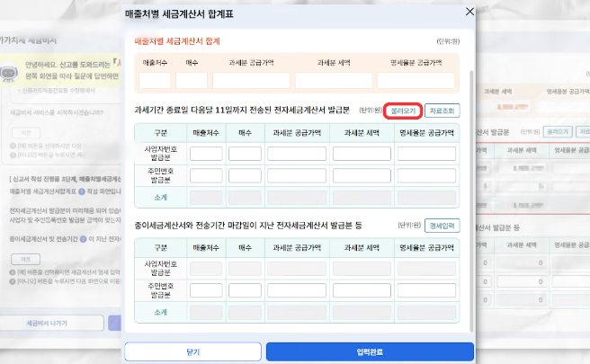
Task: Click 과세분 공급가액 input in electronic 주민번호 발급분 row
Action: 297,175
